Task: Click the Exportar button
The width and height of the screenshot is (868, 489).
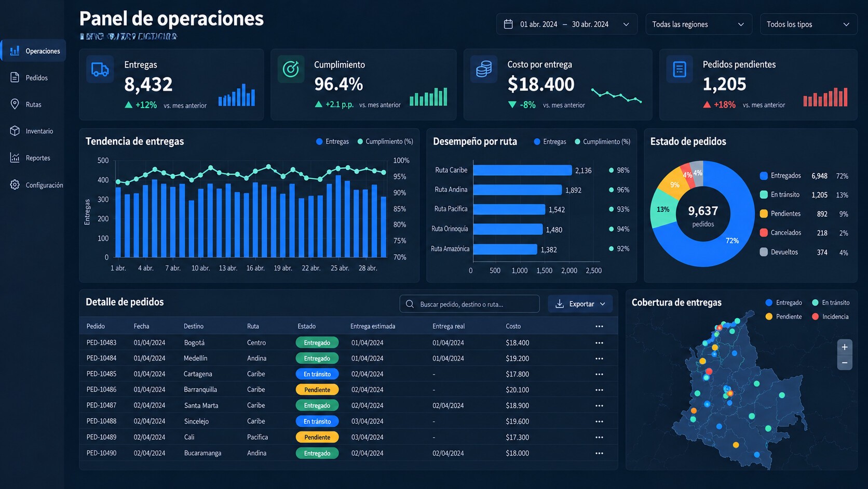Action: pos(580,304)
